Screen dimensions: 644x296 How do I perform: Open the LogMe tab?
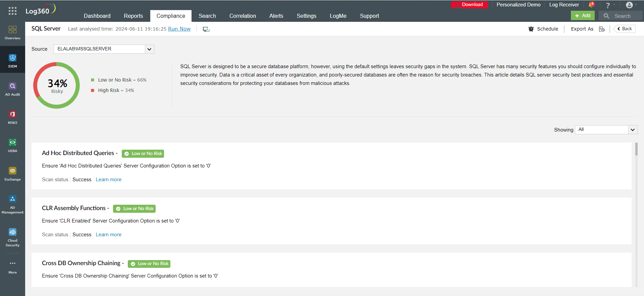click(x=338, y=16)
